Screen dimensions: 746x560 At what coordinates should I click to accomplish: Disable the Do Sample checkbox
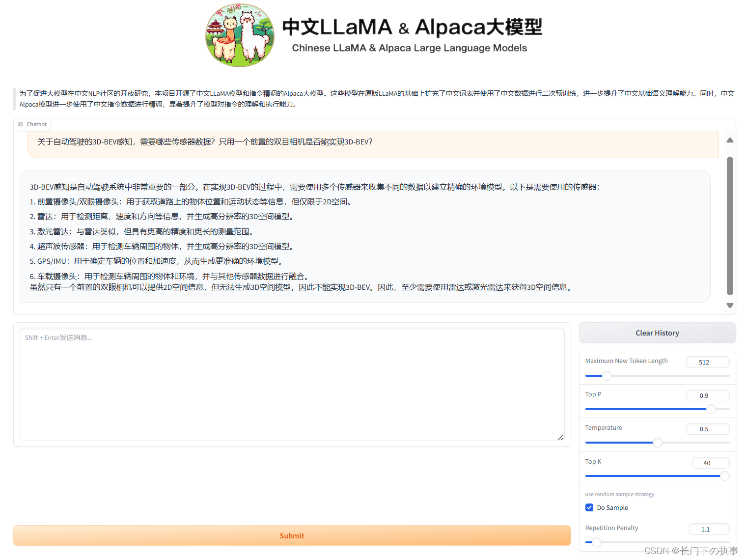coord(589,507)
